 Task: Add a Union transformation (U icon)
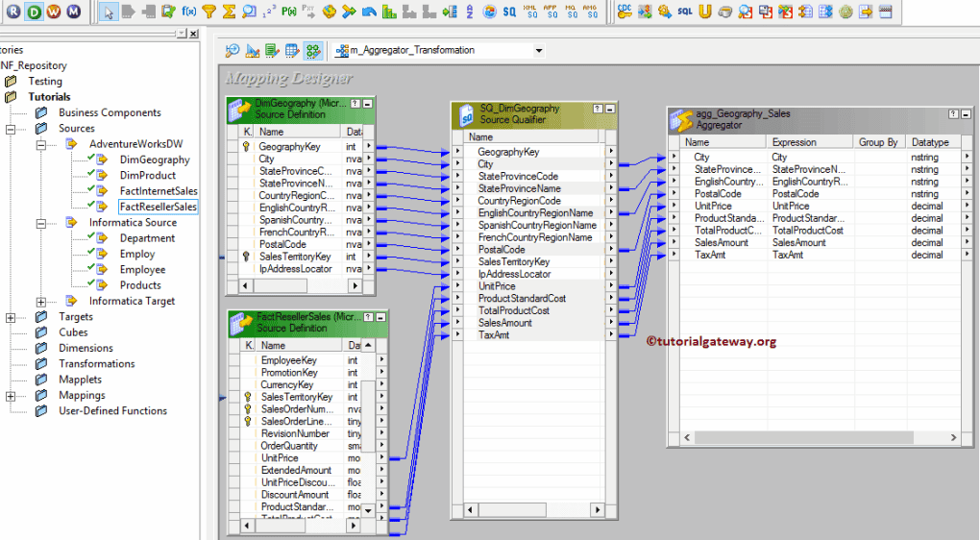click(705, 12)
